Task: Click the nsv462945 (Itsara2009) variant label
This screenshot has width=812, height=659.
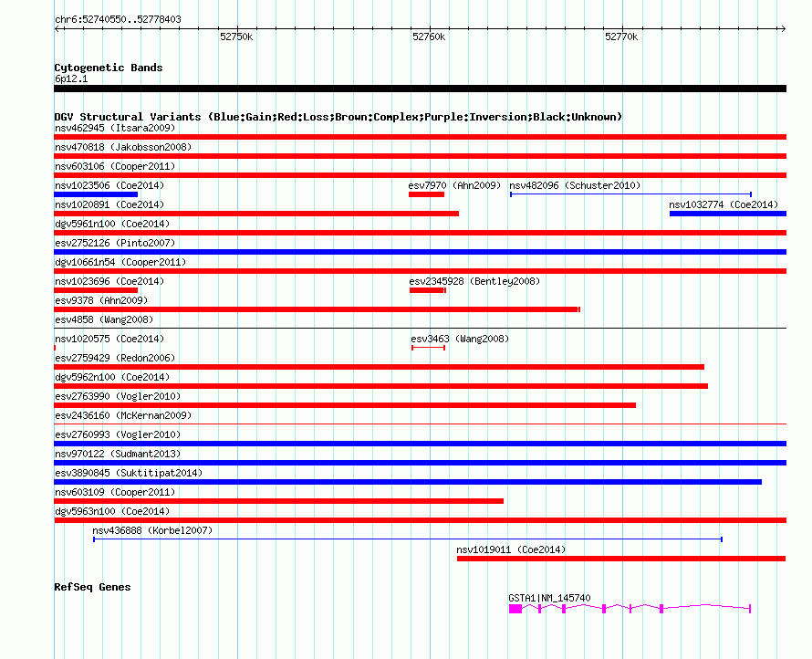Action: pyautogui.click(x=115, y=128)
